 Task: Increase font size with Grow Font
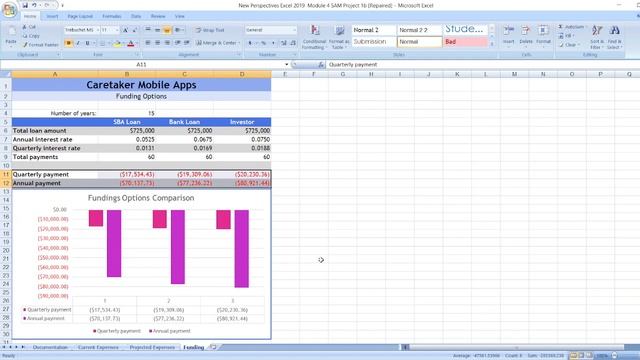pos(125,30)
